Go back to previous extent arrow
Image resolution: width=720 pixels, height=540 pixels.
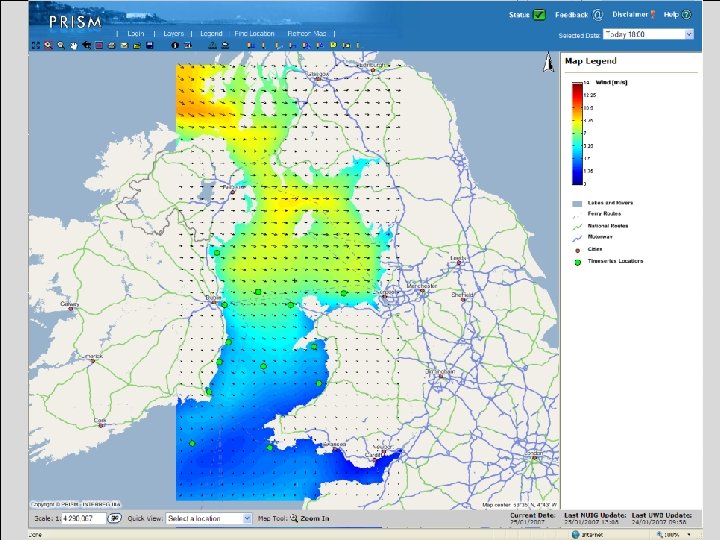[x=86, y=45]
